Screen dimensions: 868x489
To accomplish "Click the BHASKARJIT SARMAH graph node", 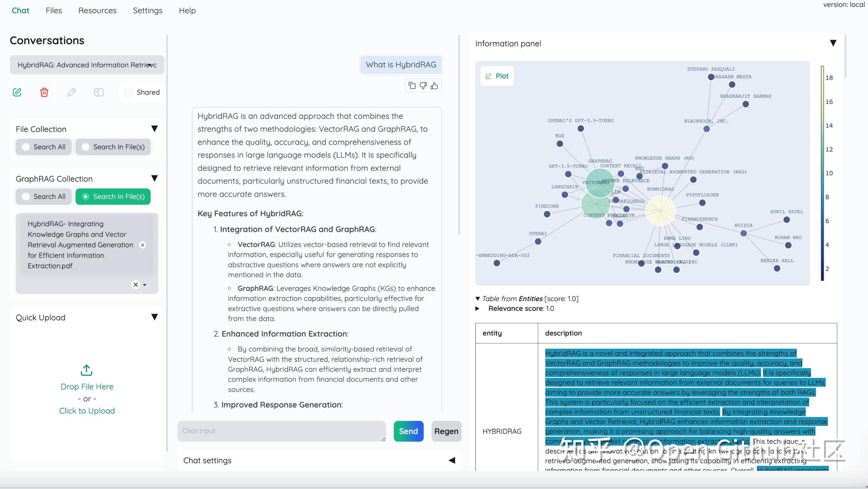I will click(x=746, y=104).
